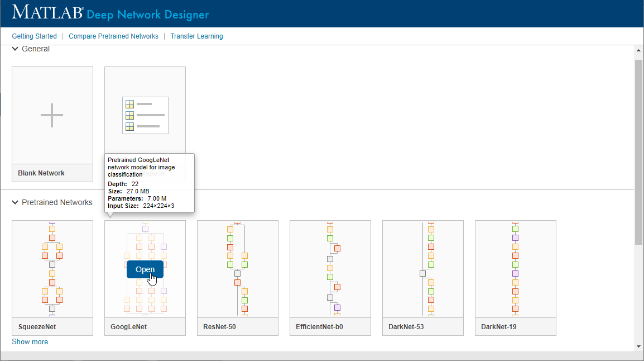The image size is (644, 361).
Task: Click the vertical scrollbar thumb
Action: (x=638, y=151)
